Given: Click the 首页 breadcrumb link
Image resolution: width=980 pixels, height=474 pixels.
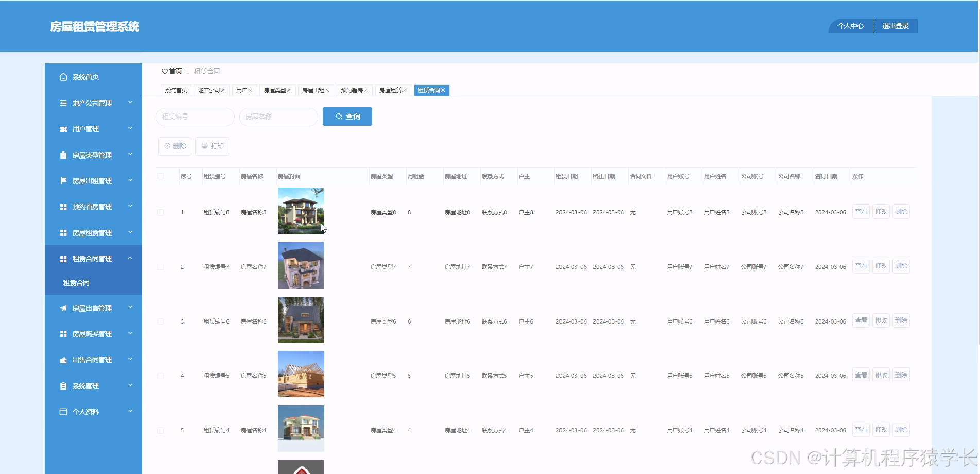Looking at the screenshot, I should (176, 71).
